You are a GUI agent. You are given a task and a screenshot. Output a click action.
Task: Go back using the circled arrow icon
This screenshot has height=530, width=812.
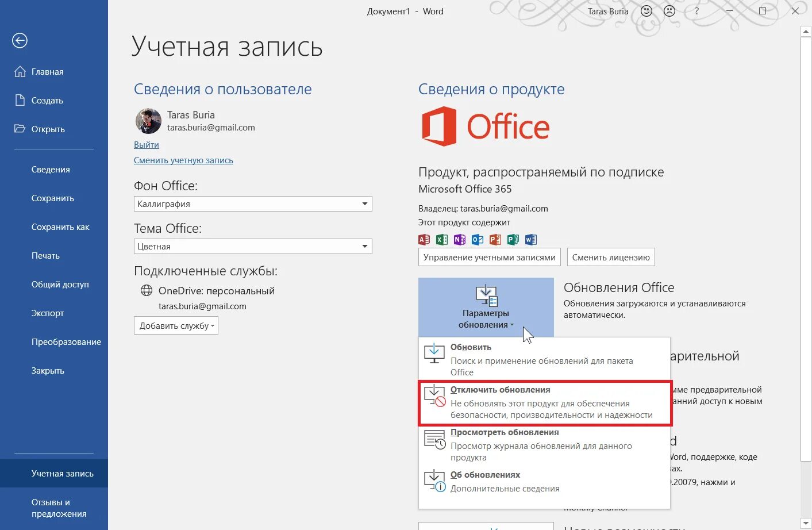pos(20,40)
